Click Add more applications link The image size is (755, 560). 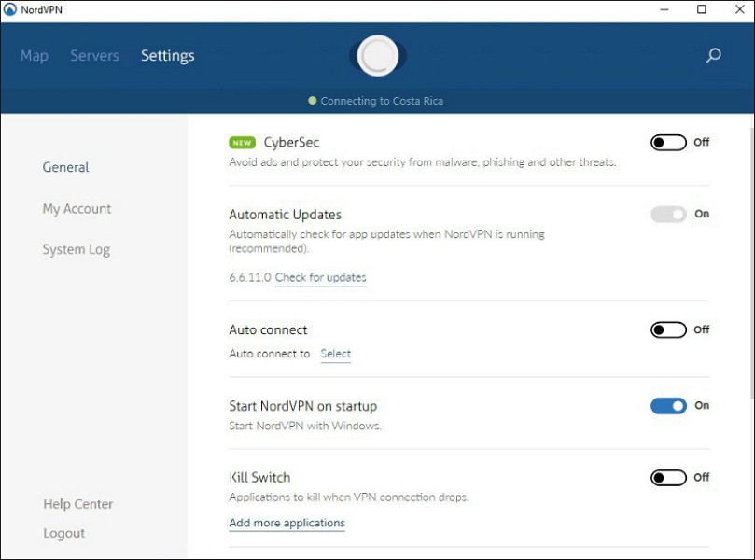(x=287, y=523)
